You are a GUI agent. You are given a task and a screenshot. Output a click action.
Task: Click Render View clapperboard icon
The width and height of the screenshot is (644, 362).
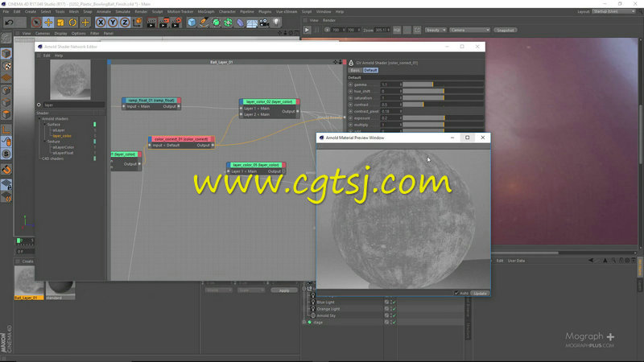151,23
